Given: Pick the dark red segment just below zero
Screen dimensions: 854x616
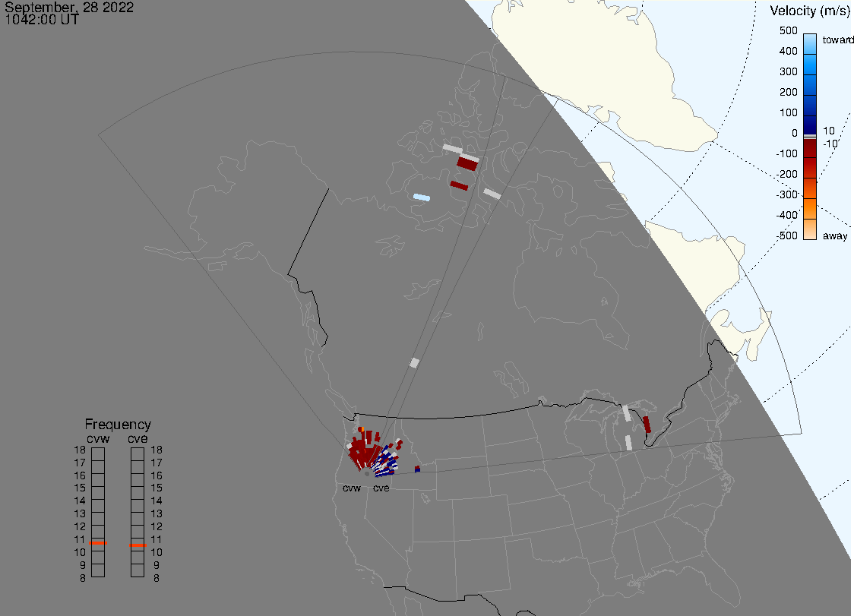Looking at the screenshot, I should tap(810, 148).
